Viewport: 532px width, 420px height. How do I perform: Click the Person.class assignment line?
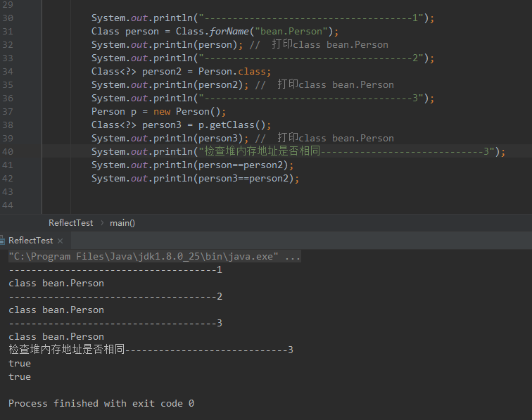coord(181,72)
